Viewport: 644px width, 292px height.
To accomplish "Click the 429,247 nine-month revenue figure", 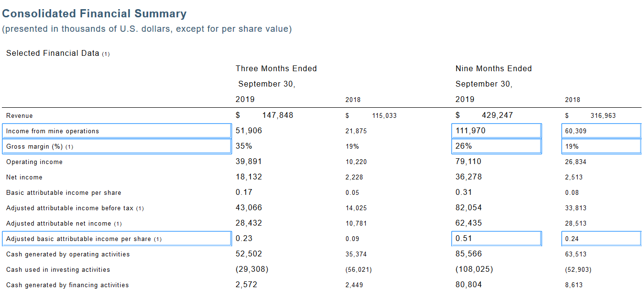I will point(497,115).
